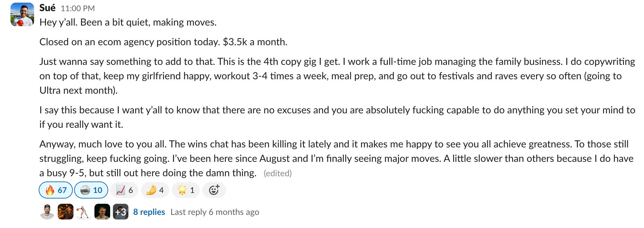Viewport: 644px width, 228px height.
Task: Click the fourth replier avatar, dark background
Action: (102, 212)
